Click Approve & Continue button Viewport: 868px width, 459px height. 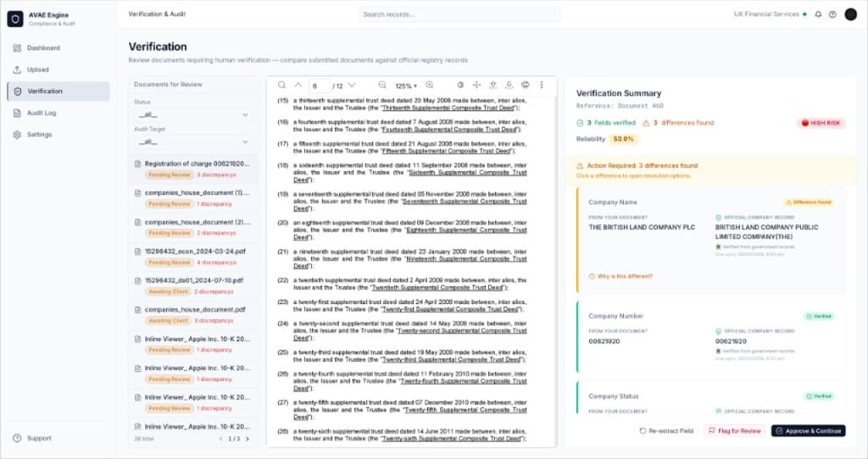coord(808,430)
